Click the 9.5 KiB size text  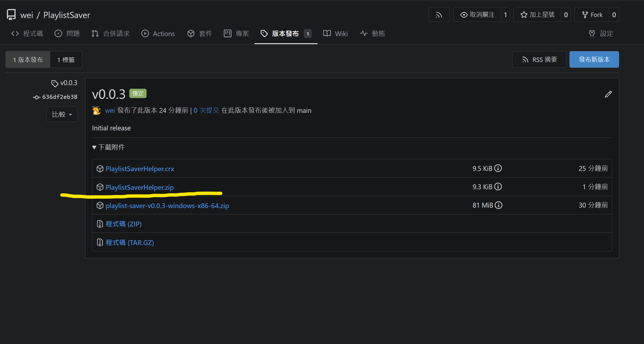point(482,168)
